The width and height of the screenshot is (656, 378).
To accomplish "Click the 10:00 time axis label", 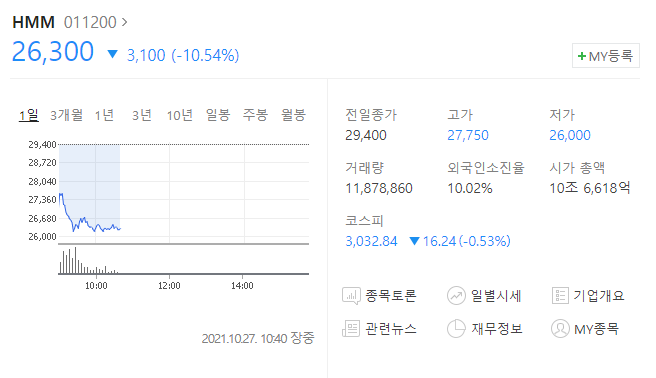I will tap(96, 286).
